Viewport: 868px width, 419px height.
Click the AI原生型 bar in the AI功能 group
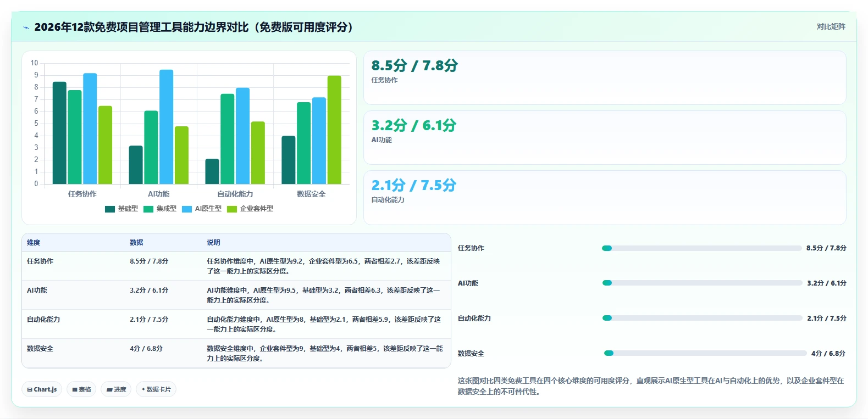(167, 127)
